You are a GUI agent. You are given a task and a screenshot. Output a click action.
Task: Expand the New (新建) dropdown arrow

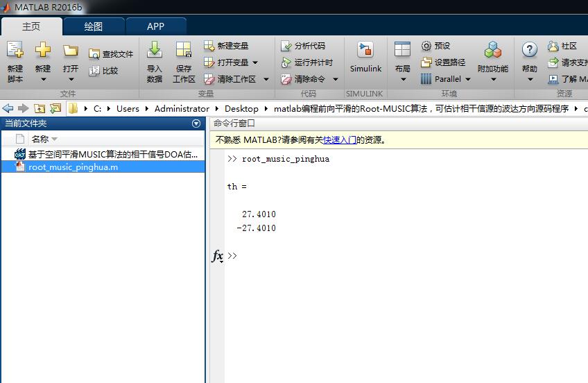point(43,80)
